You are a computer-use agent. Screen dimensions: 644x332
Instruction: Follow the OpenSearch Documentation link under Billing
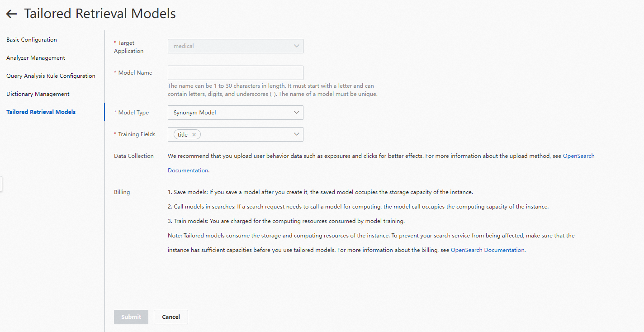(x=488, y=250)
